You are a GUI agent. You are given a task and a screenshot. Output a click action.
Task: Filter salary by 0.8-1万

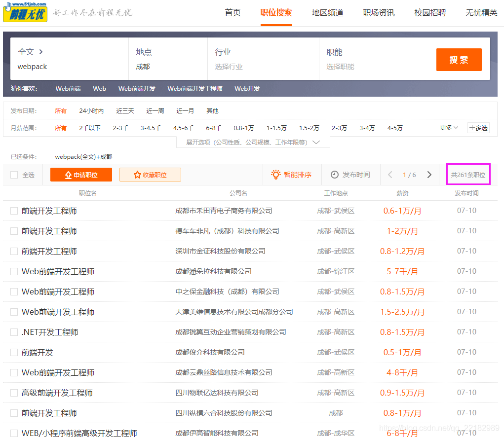click(x=244, y=128)
